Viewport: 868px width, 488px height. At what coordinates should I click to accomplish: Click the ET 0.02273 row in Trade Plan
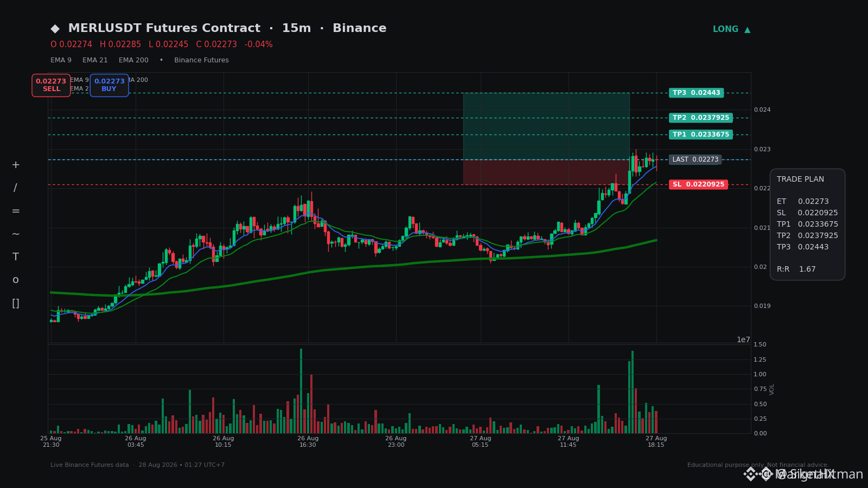point(803,202)
